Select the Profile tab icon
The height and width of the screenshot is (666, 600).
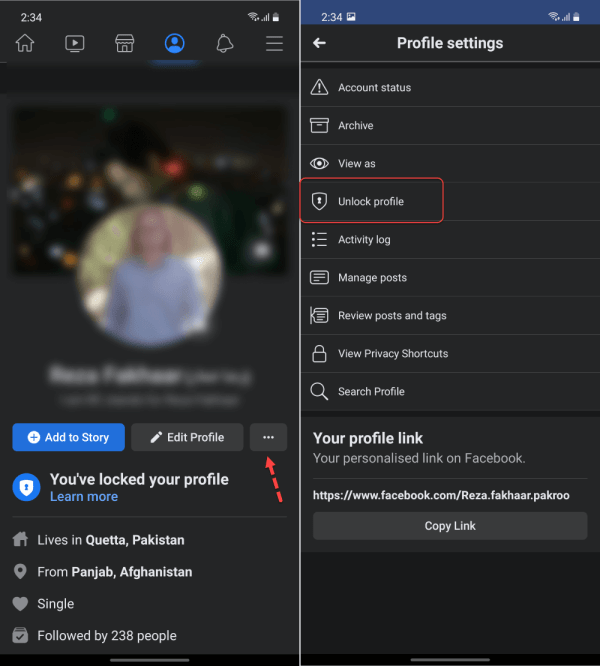click(175, 43)
